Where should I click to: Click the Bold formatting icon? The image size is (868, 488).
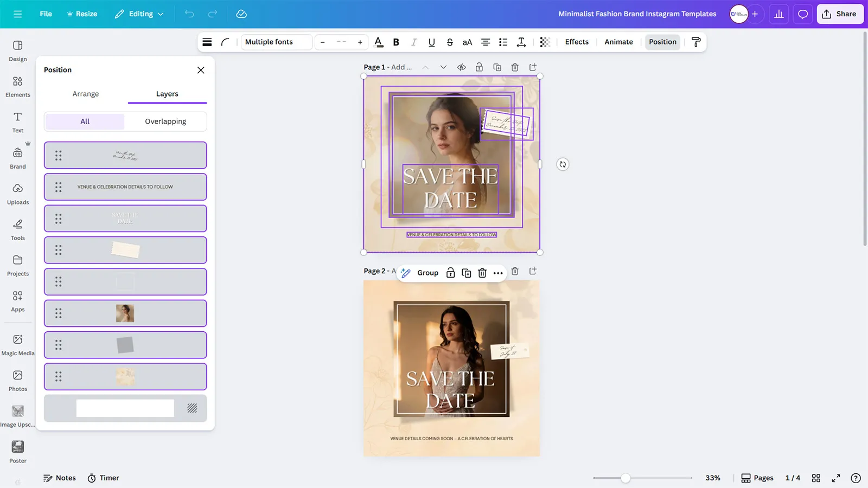(396, 42)
